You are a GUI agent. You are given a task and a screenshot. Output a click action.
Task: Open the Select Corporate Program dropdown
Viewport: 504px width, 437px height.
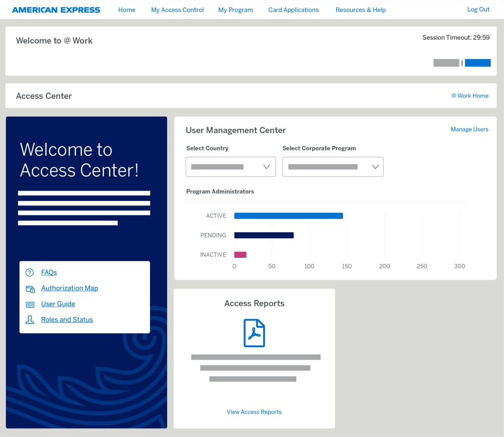pos(332,167)
